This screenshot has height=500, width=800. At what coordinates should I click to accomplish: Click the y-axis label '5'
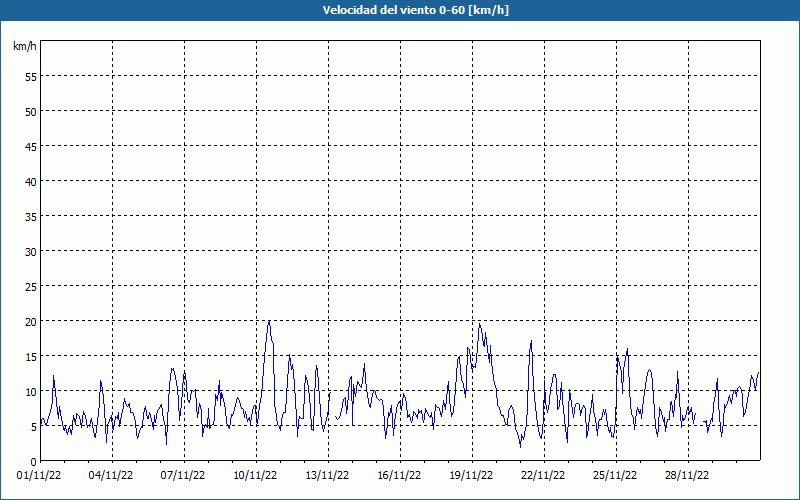34,427
